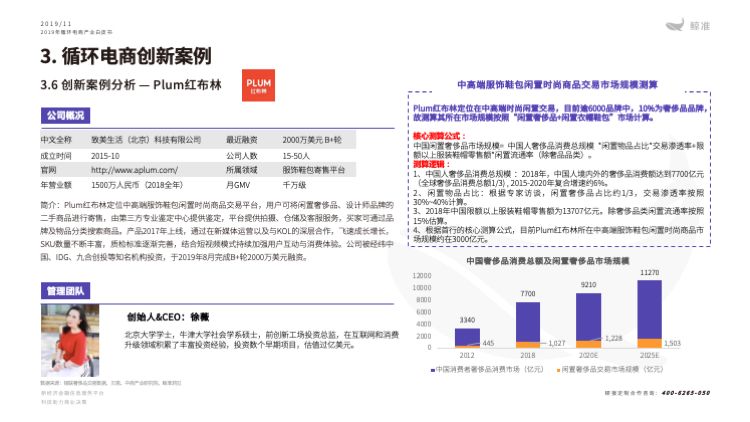Click the data label 1,027
This screenshot has height=422, width=750.
[557, 344]
